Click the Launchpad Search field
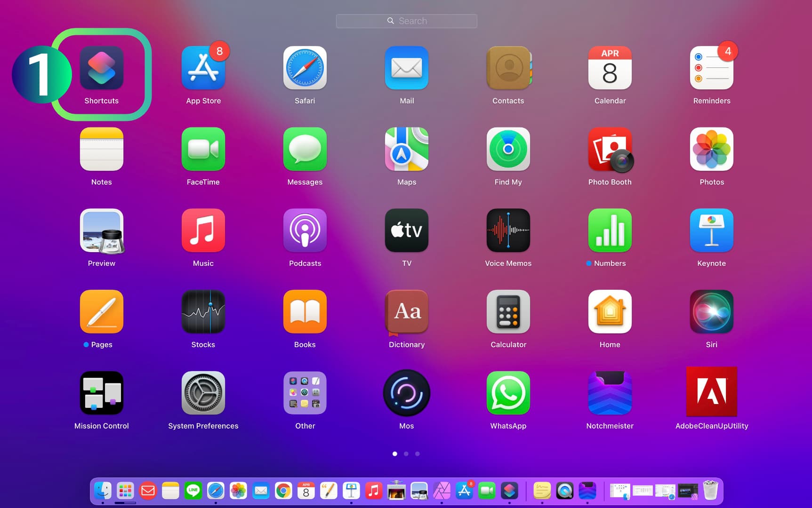The height and width of the screenshot is (508, 812). point(406,21)
